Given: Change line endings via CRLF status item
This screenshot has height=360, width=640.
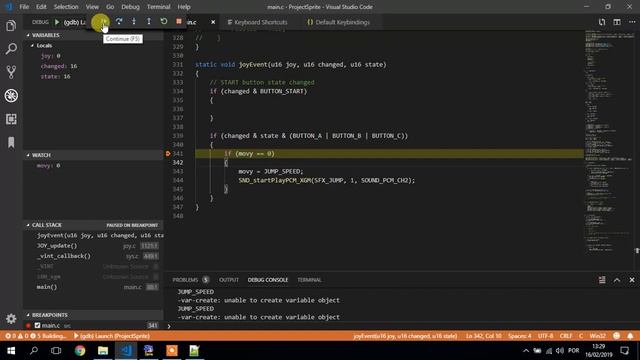Looking at the screenshot, I should point(566,336).
